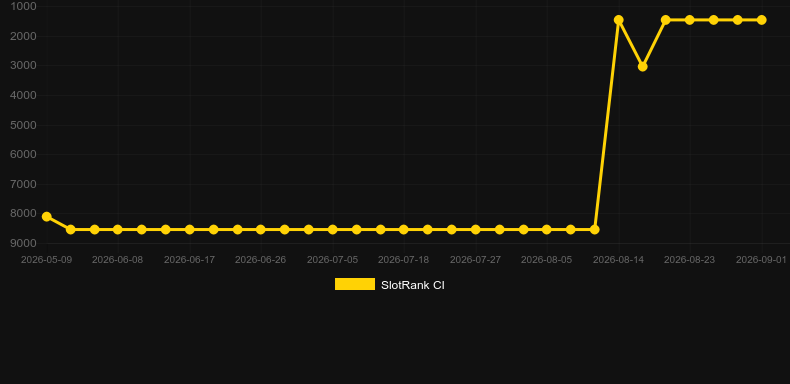Click the y-axis label 4000

click(23, 95)
